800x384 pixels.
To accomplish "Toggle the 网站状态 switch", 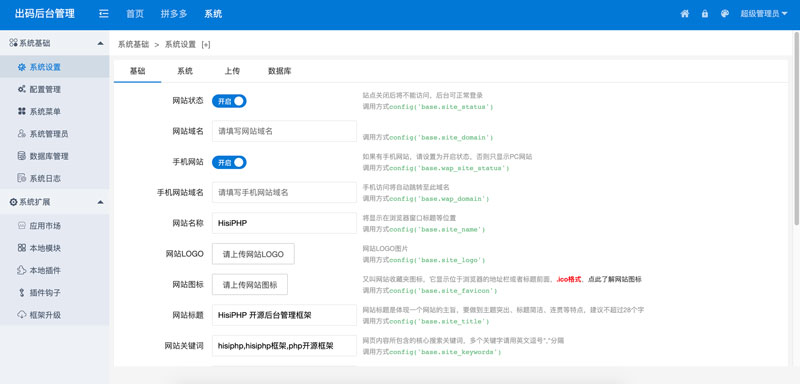I will pos(229,101).
